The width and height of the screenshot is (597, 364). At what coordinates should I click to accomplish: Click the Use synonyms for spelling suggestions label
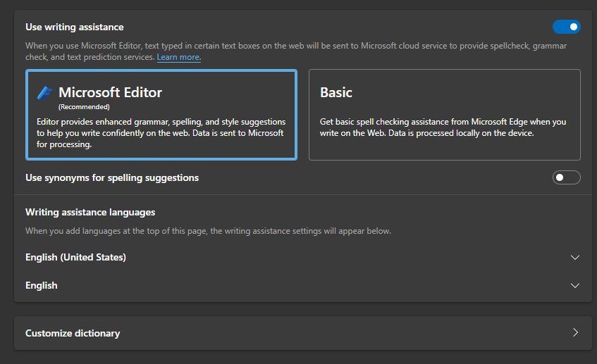[112, 178]
